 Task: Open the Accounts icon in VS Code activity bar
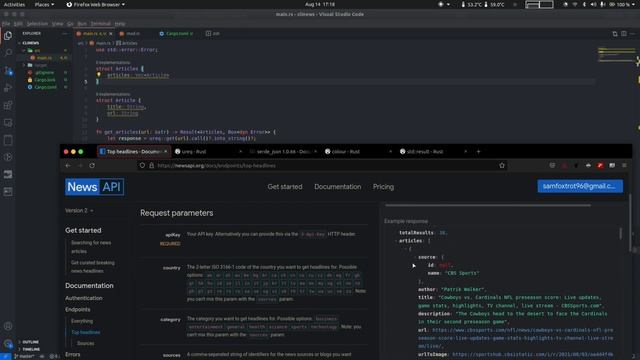coord(8,326)
